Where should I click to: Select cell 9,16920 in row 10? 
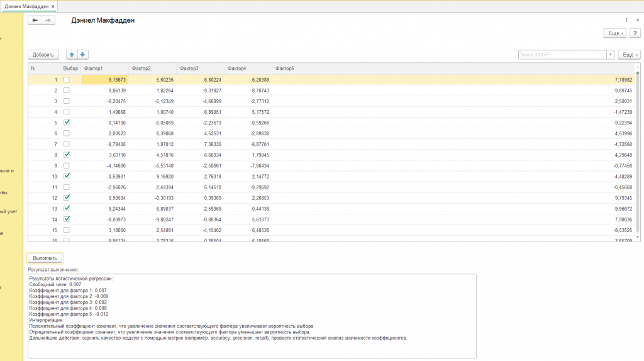pos(152,177)
